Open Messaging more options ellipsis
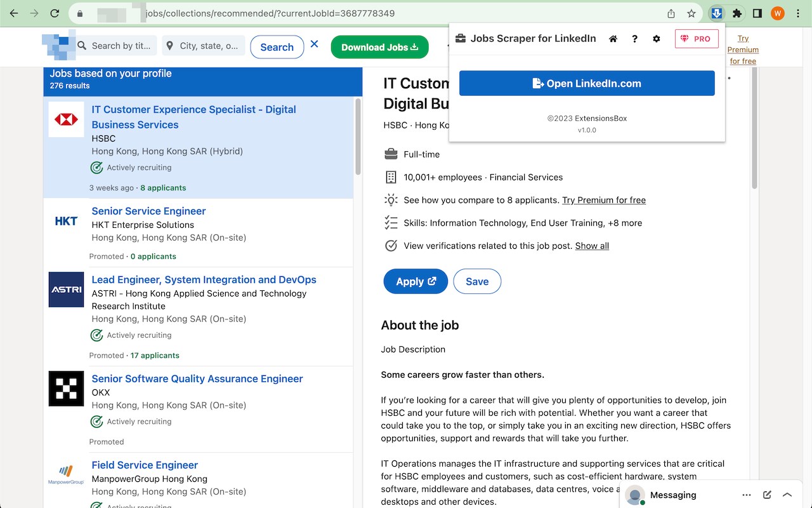This screenshot has width=812, height=508. point(747,495)
